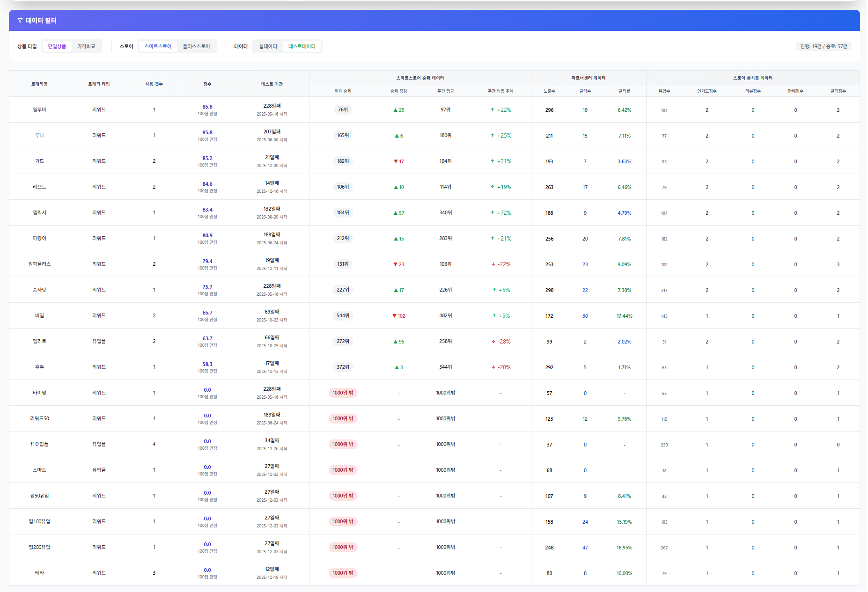
Task: Click the 테스트 기간 column header
Action: [272, 84]
